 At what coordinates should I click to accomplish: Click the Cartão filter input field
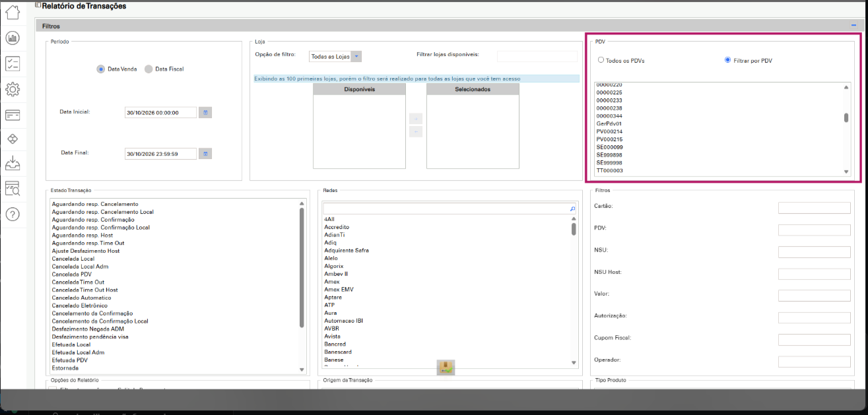tap(815, 208)
